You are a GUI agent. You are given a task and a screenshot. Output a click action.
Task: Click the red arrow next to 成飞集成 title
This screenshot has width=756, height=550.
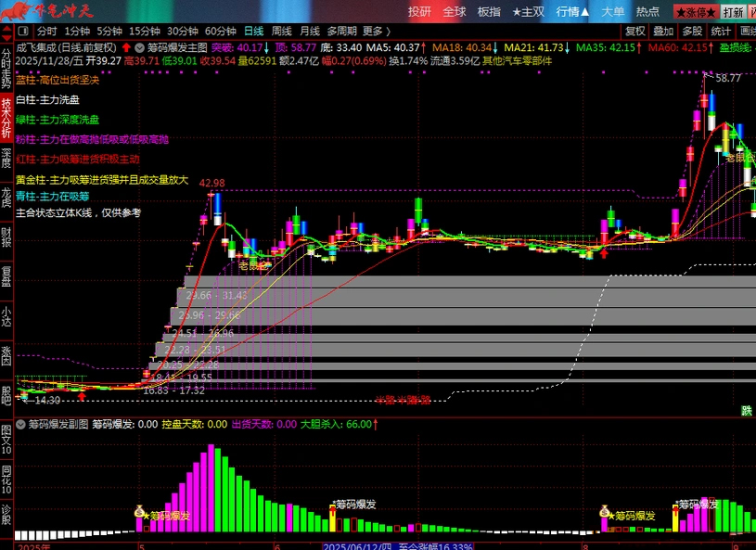click(126, 47)
